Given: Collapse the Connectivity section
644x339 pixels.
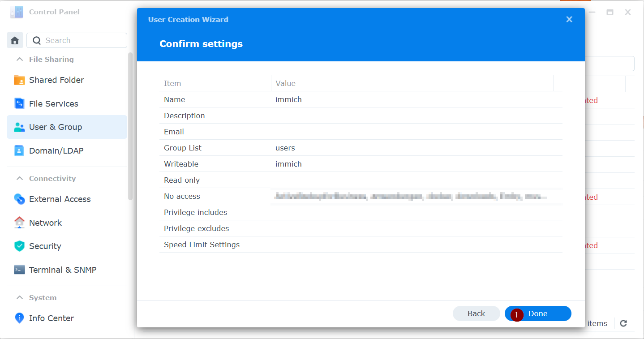Looking at the screenshot, I should click(19, 178).
